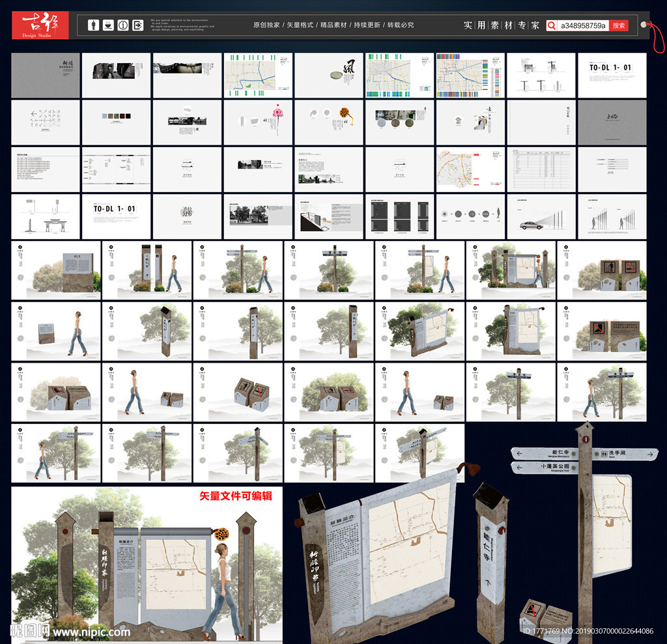Open the 风 calligraphy thumbnail
This screenshot has width=667, height=644.
[x=329, y=76]
